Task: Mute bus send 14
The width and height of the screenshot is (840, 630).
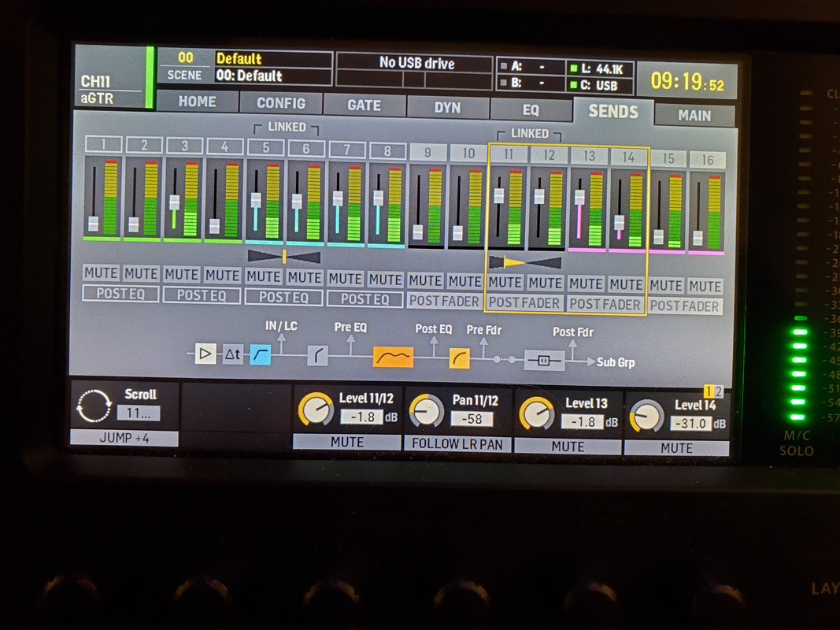Action: pyautogui.click(x=626, y=285)
